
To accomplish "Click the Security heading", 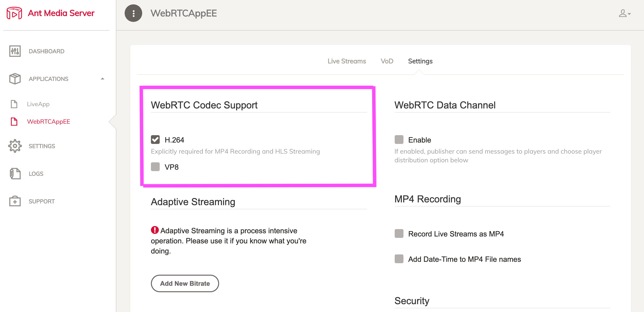I will (x=412, y=301).
